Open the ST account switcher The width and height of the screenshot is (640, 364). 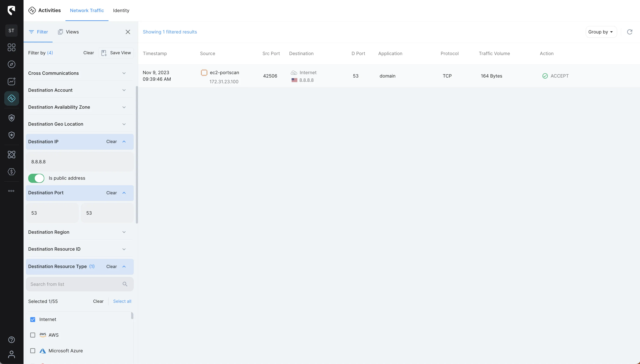point(11,31)
